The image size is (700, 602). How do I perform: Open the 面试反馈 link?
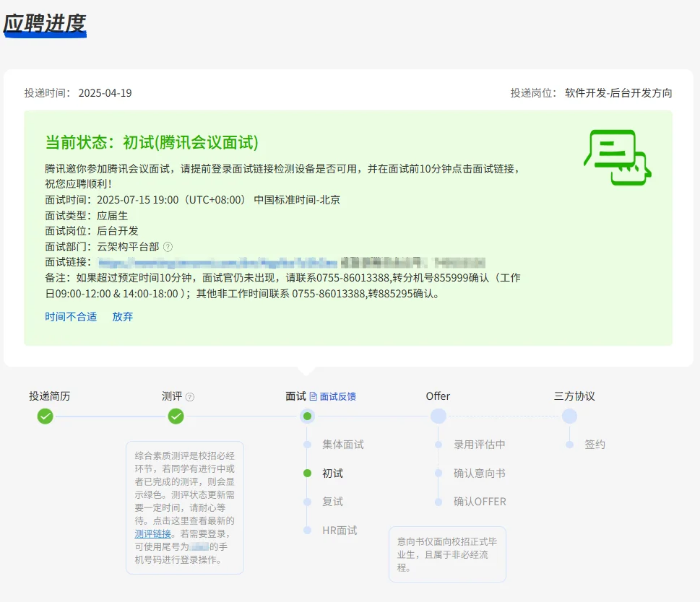click(x=337, y=396)
